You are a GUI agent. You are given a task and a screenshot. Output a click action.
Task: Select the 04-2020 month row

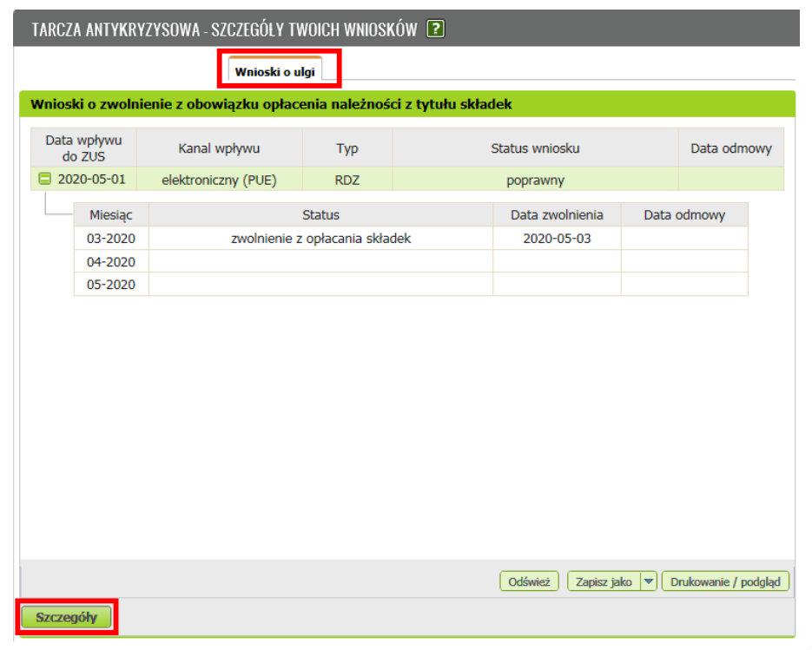(x=111, y=261)
